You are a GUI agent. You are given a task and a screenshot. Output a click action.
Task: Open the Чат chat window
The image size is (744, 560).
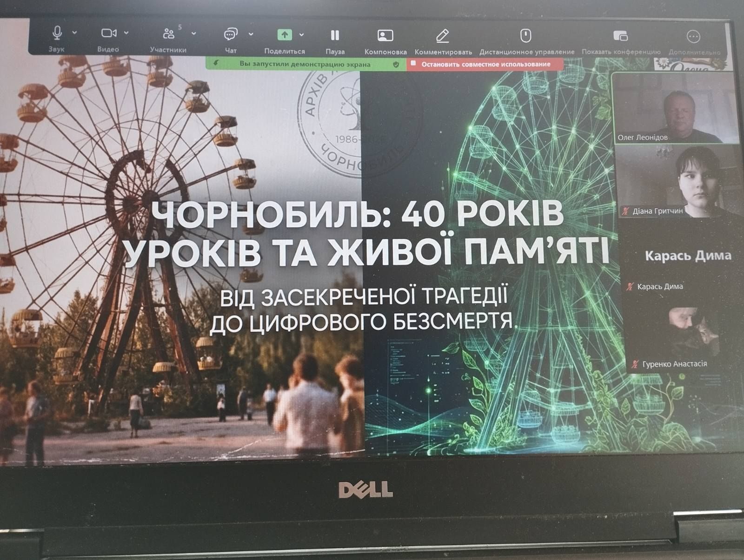click(231, 33)
